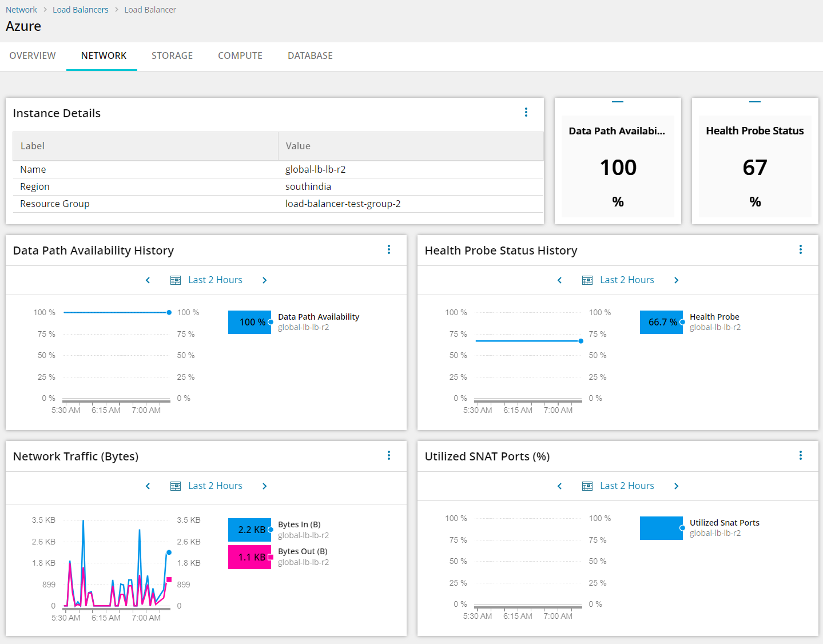Click calendar icon in Utilized SNAT Ports panel

(x=587, y=486)
